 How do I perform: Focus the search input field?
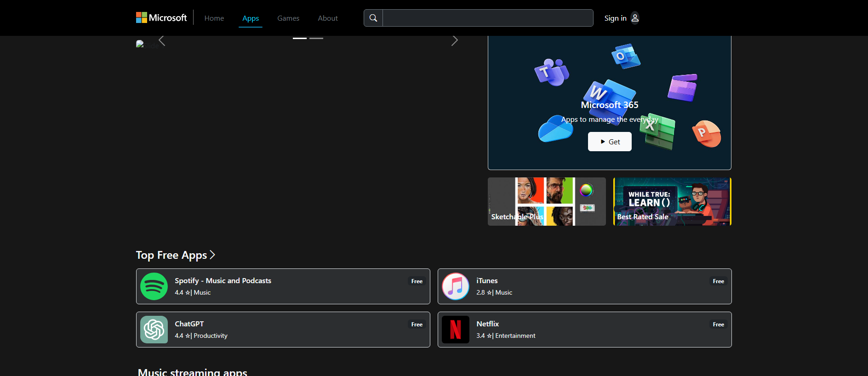tap(488, 18)
